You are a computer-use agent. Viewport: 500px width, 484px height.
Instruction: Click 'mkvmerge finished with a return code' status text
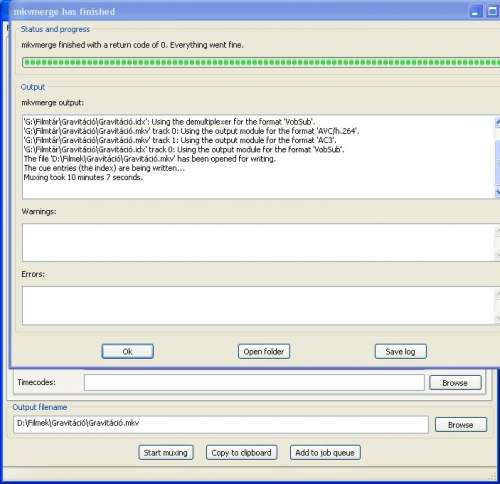pyautogui.click(x=132, y=45)
